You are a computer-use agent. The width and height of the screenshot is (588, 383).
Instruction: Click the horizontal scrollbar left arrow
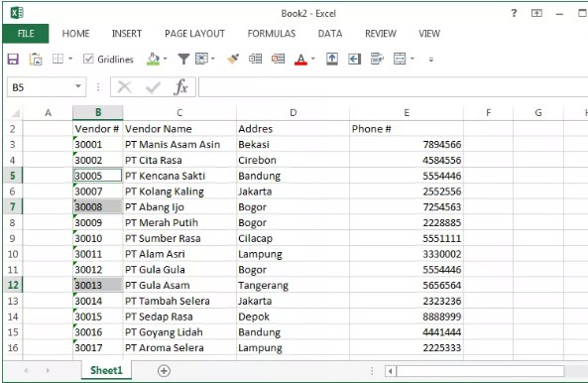(x=391, y=371)
